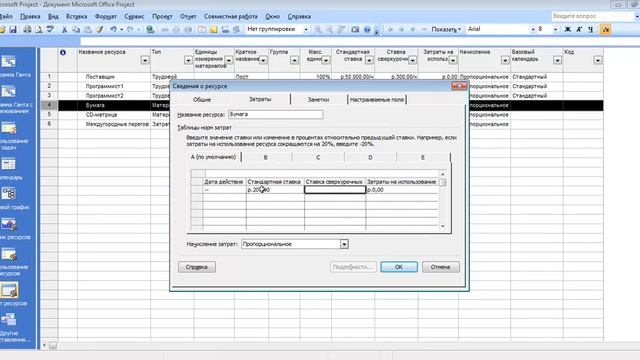
Task: Open Resource Graph view icon
Action: (9, 224)
